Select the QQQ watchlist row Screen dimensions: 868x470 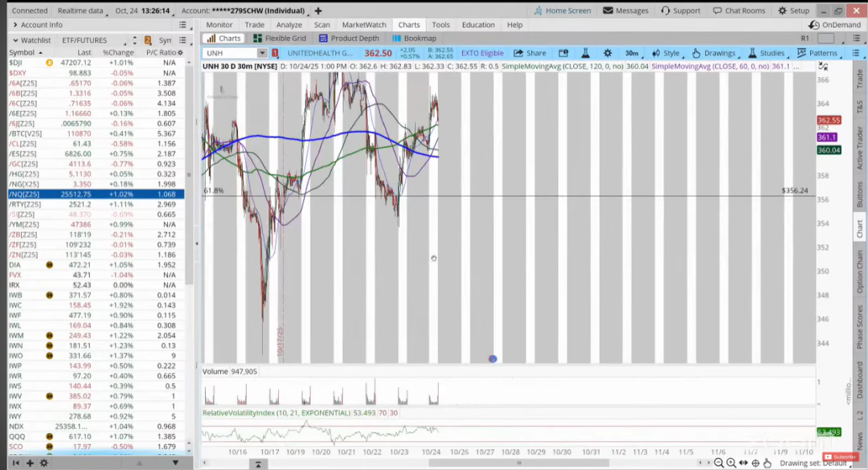(96, 436)
